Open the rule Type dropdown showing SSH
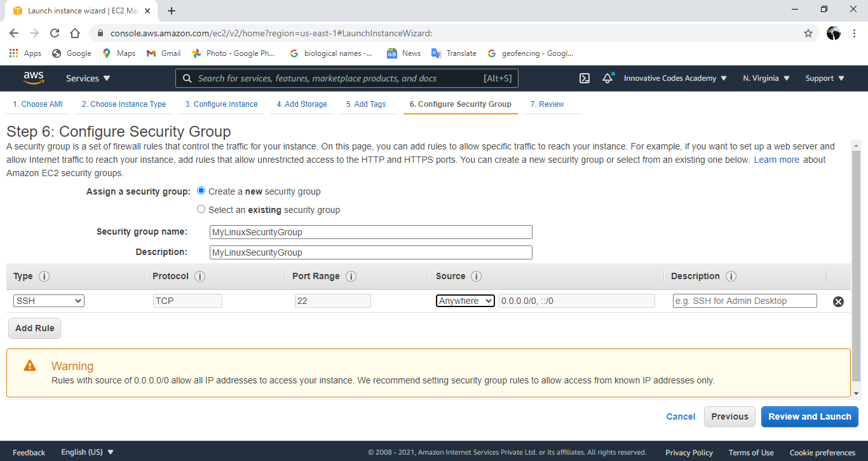 click(x=48, y=300)
